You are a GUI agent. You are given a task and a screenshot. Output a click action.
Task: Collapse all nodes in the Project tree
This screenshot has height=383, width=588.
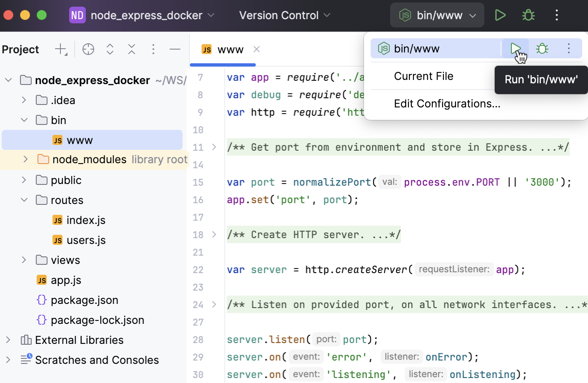(132, 49)
